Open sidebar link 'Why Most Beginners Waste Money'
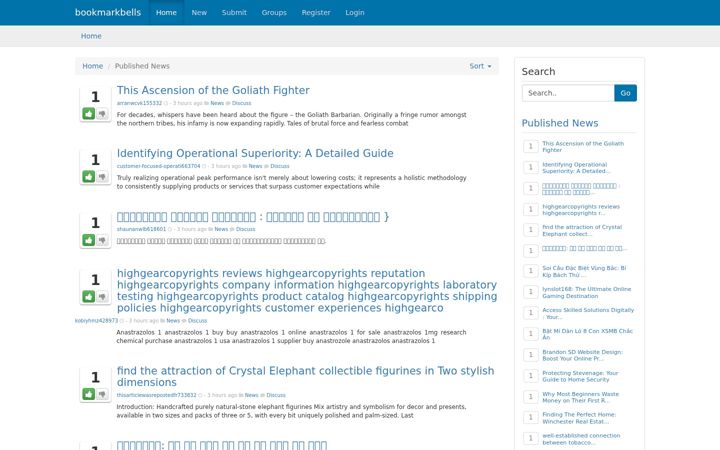 point(580,397)
